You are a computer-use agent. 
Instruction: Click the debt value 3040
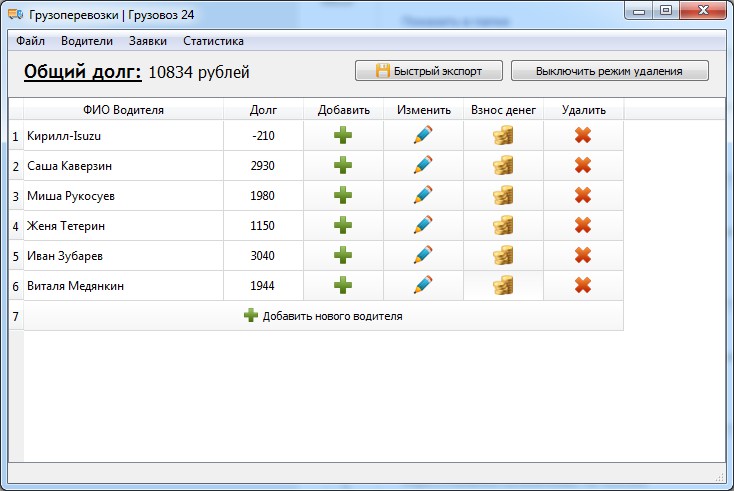coord(263,256)
